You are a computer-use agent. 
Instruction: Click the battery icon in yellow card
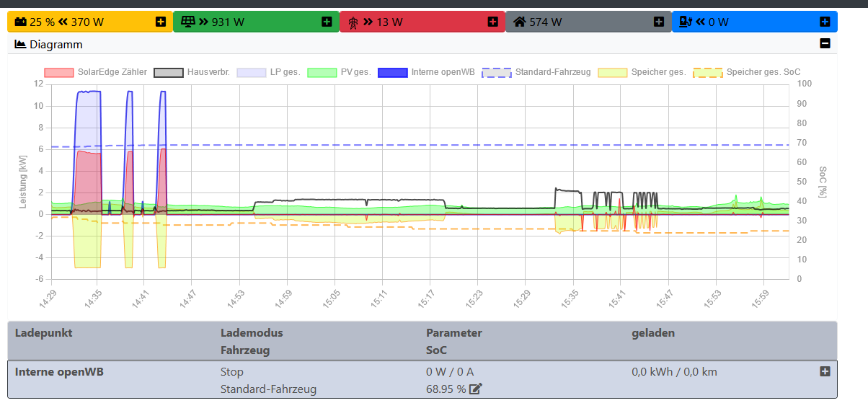point(21,22)
